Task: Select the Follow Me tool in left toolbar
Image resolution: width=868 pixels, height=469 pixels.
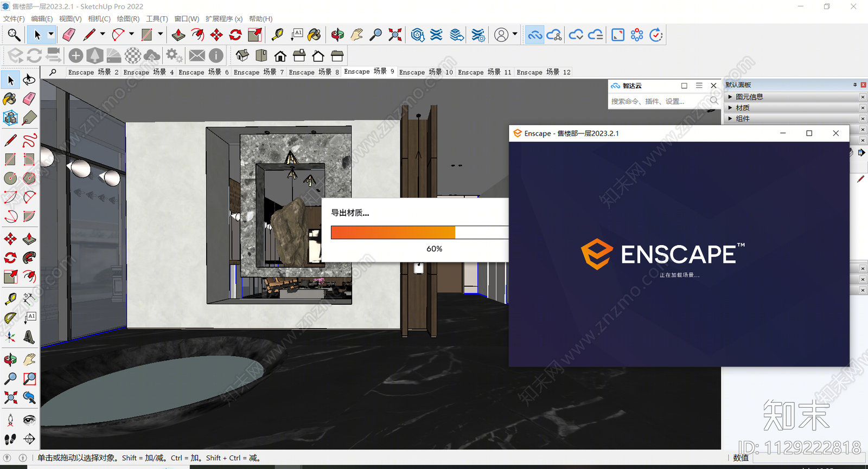Action: coord(29,258)
